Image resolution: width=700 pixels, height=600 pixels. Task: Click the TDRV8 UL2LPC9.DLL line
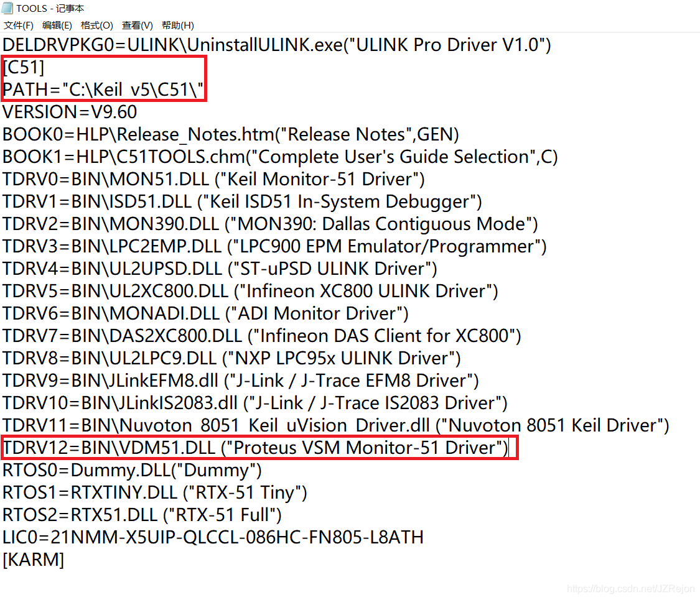[231, 358]
